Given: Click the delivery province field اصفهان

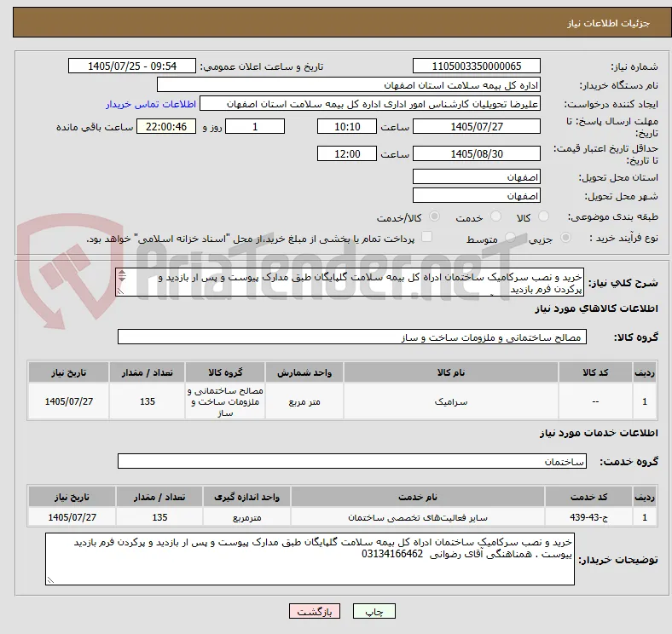Looking at the screenshot, I should [476, 176].
